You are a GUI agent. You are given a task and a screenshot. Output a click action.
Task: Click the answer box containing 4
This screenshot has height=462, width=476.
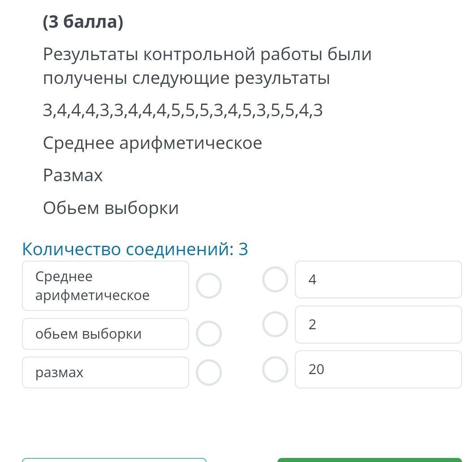(378, 279)
